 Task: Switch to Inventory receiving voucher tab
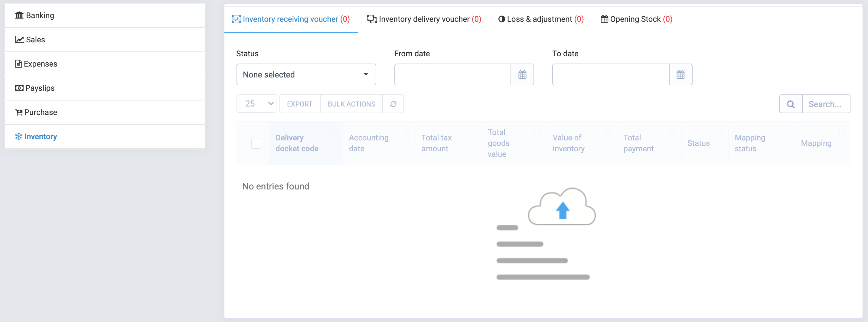pyautogui.click(x=291, y=19)
